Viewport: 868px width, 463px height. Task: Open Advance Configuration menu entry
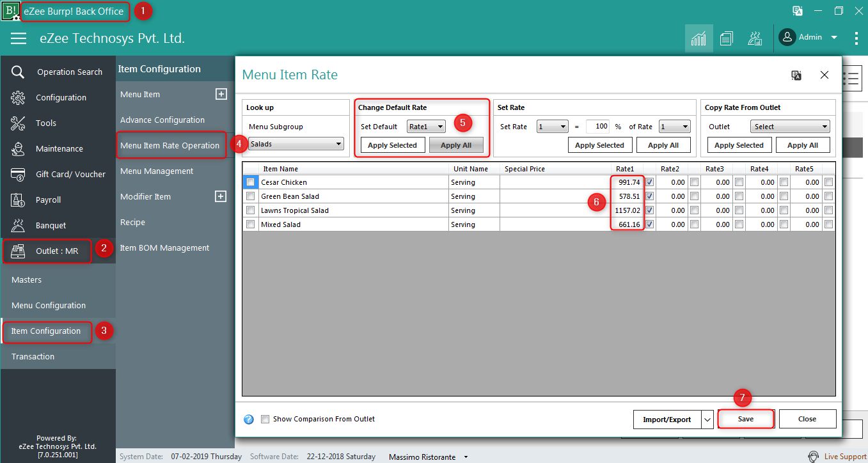pyautogui.click(x=162, y=120)
